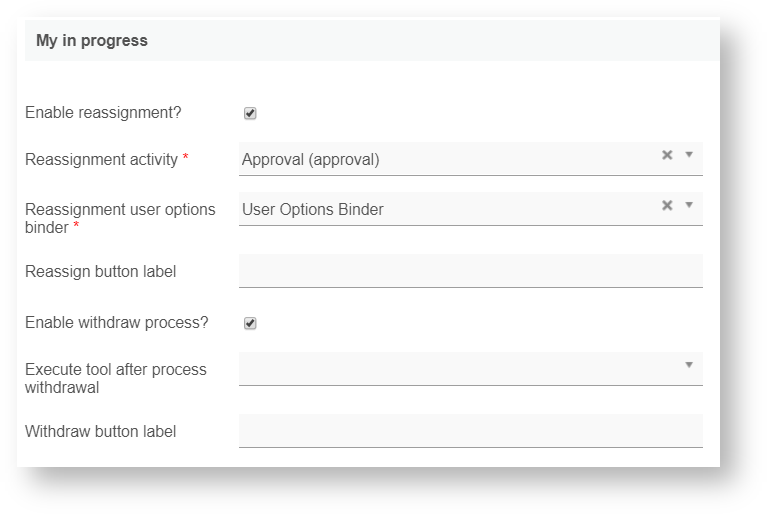Click the 'Enable withdraw process?' label text

(x=116, y=323)
